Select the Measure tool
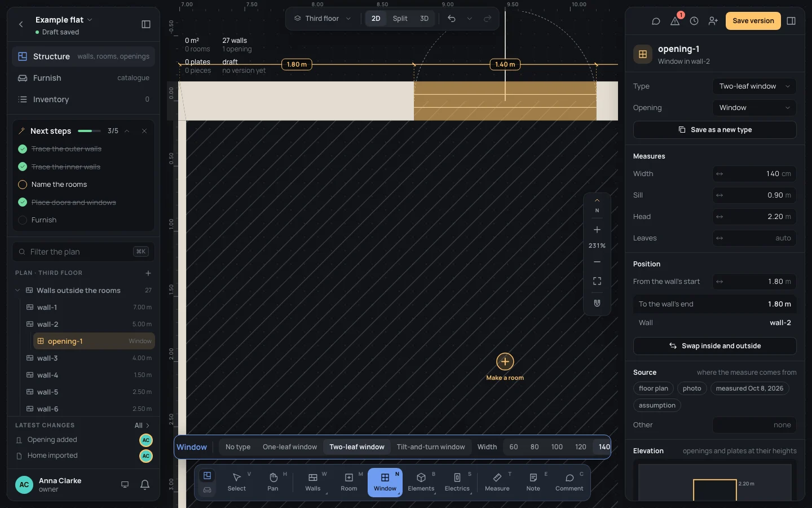Image resolution: width=812 pixels, height=508 pixels. pos(497,483)
